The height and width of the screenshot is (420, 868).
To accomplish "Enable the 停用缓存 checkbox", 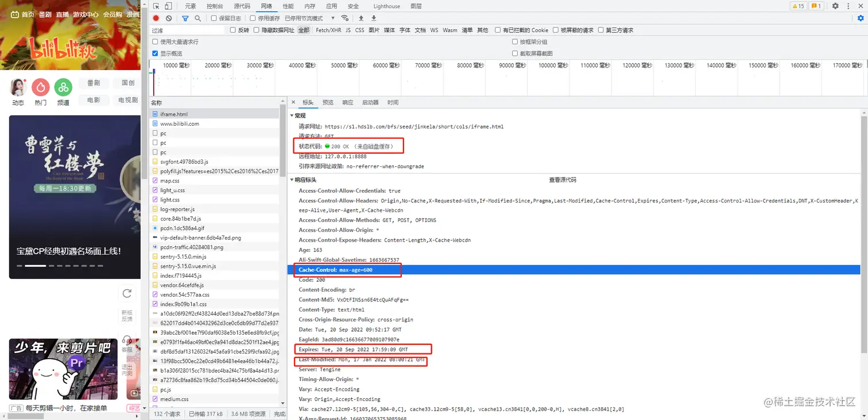I will tap(253, 18).
